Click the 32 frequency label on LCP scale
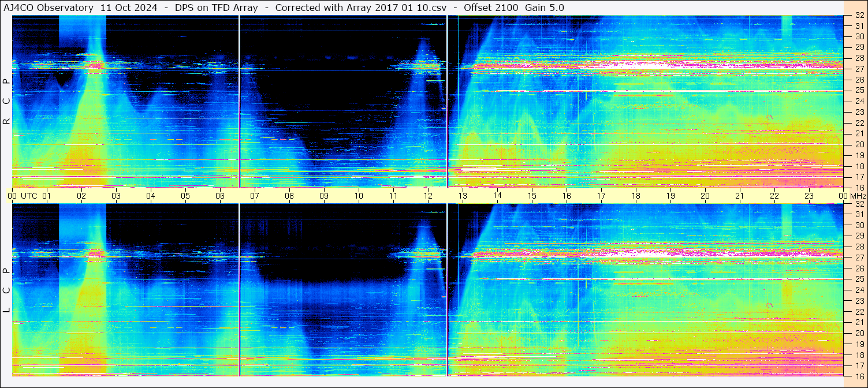868x388 pixels. tap(859, 204)
